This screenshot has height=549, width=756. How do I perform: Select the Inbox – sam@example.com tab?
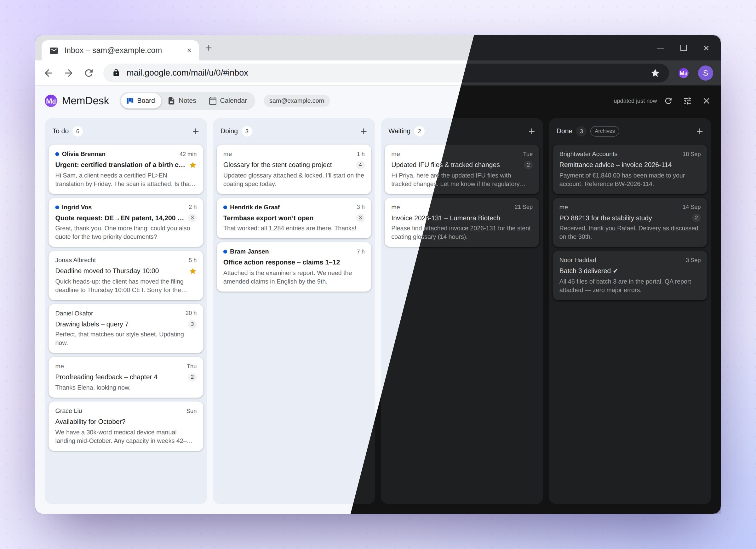pyautogui.click(x=120, y=50)
